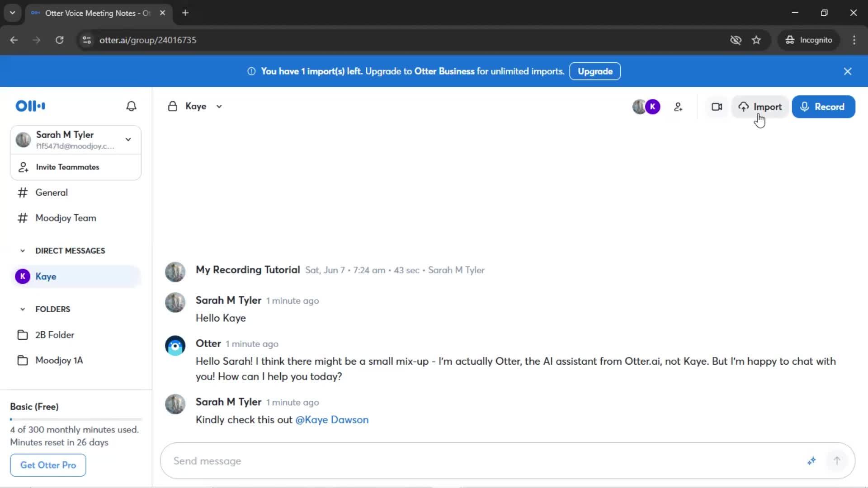Image resolution: width=868 pixels, height=488 pixels.
Task: Click the Upgrade button in banner
Action: click(595, 71)
